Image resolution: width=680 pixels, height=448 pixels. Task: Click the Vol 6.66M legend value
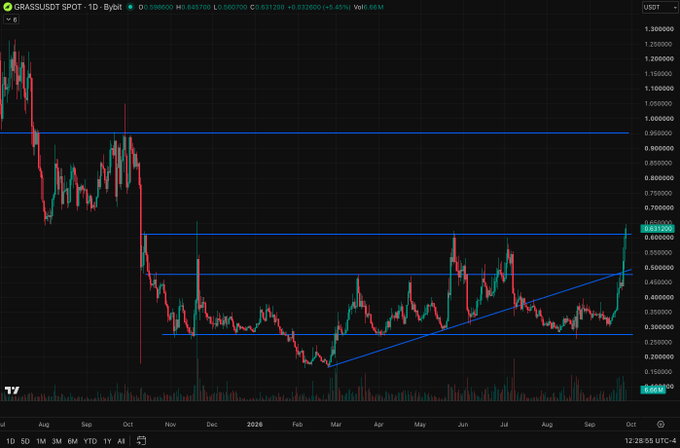click(368, 7)
